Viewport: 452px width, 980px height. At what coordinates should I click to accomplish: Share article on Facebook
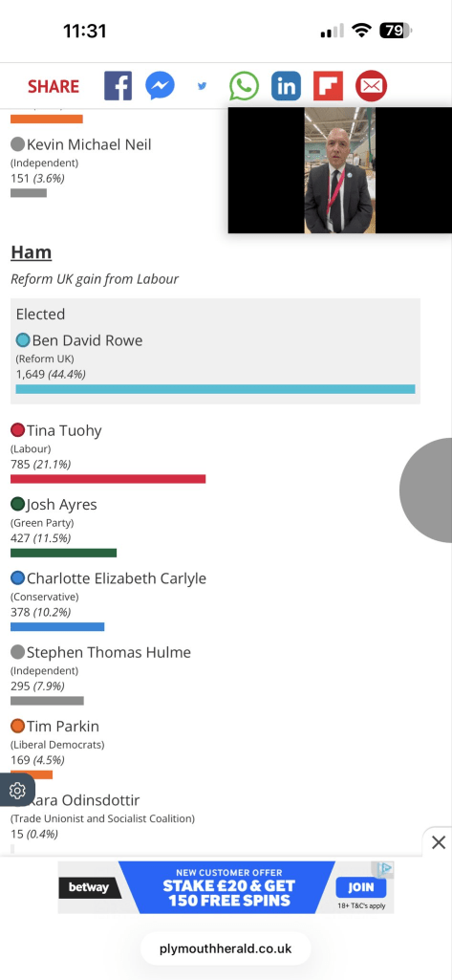[118, 86]
